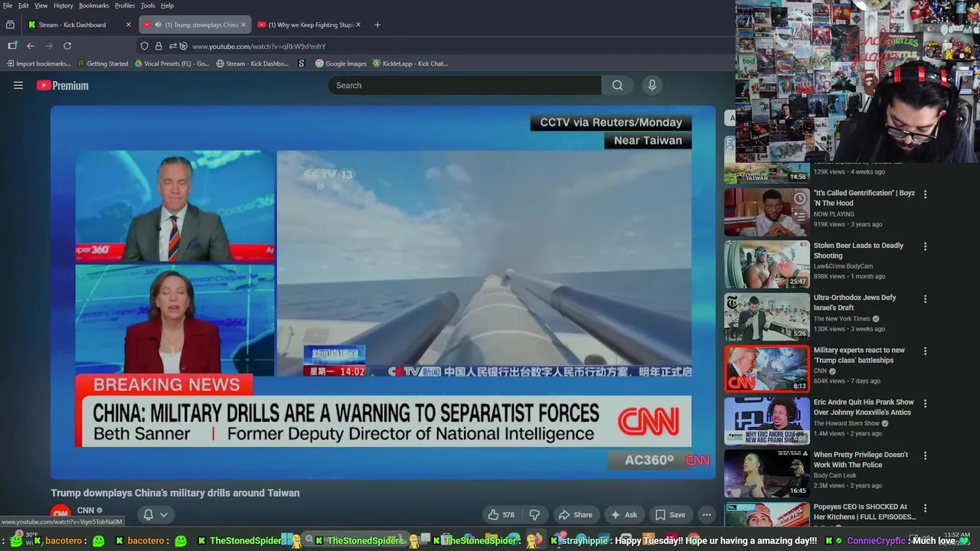The width and height of the screenshot is (980, 551).
Task: Open Getting Started bookmark
Action: [103, 64]
